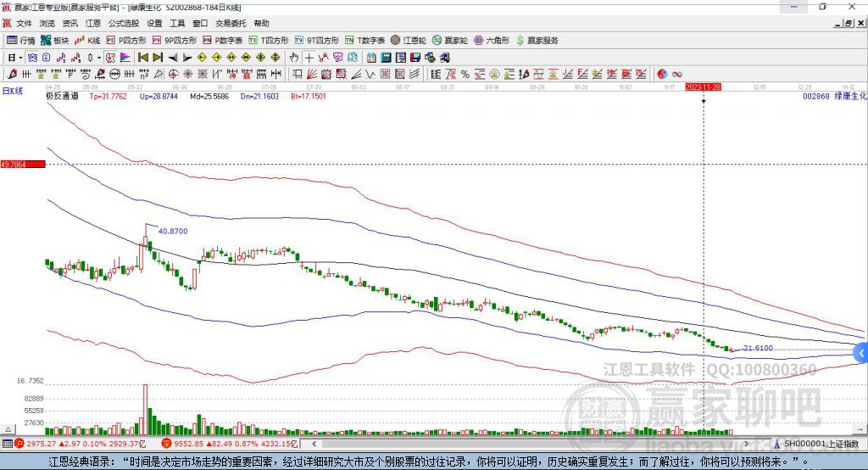Select the percent % retracement tool
Viewport: 868px width, 470px height.
tap(465, 74)
